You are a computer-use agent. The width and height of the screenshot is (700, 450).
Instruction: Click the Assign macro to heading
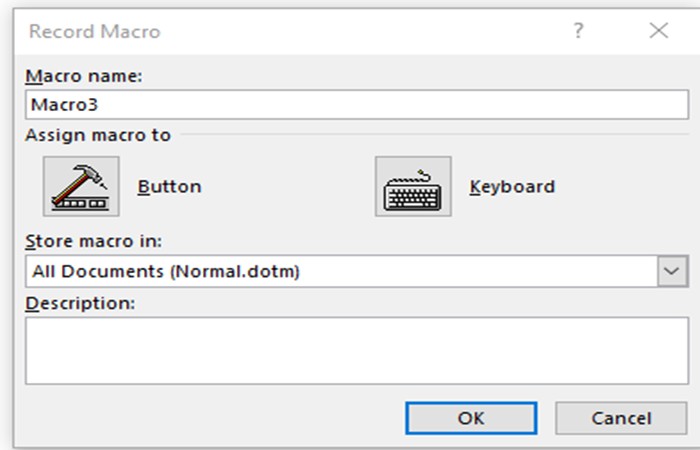tap(98, 135)
